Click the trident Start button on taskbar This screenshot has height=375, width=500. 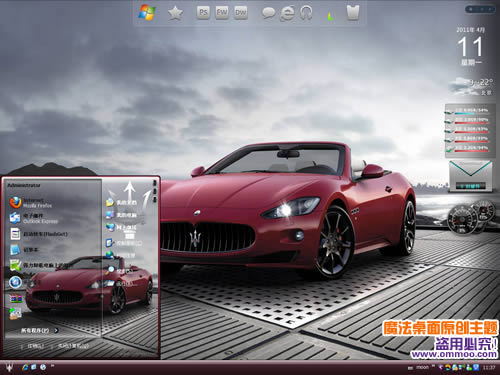(x=9, y=367)
